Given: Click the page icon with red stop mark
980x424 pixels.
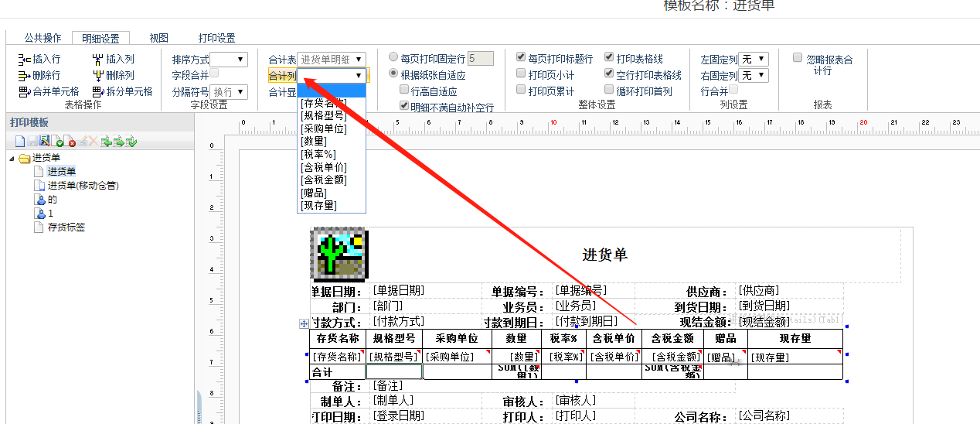Looking at the screenshot, I should pos(70,141).
